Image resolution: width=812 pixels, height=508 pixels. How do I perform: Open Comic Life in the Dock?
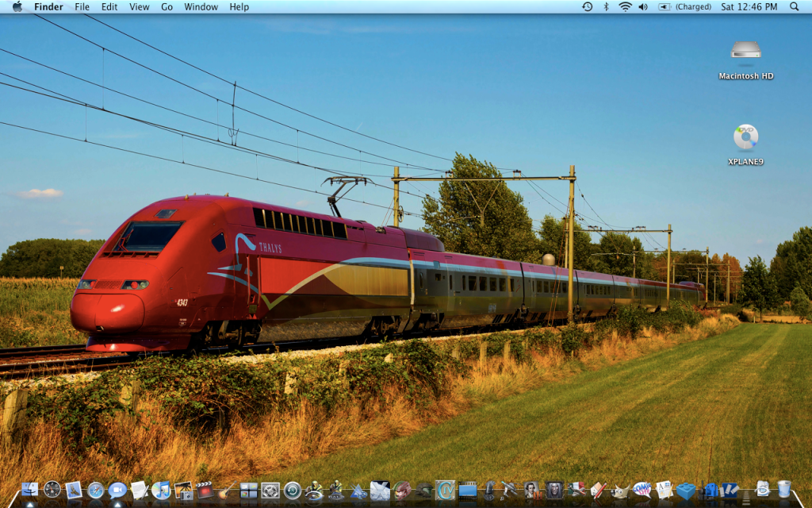tap(642, 490)
